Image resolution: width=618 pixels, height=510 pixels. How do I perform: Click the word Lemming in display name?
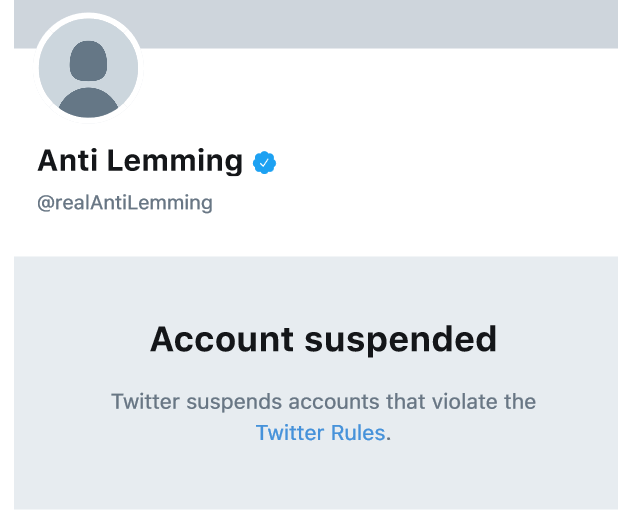(x=175, y=161)
